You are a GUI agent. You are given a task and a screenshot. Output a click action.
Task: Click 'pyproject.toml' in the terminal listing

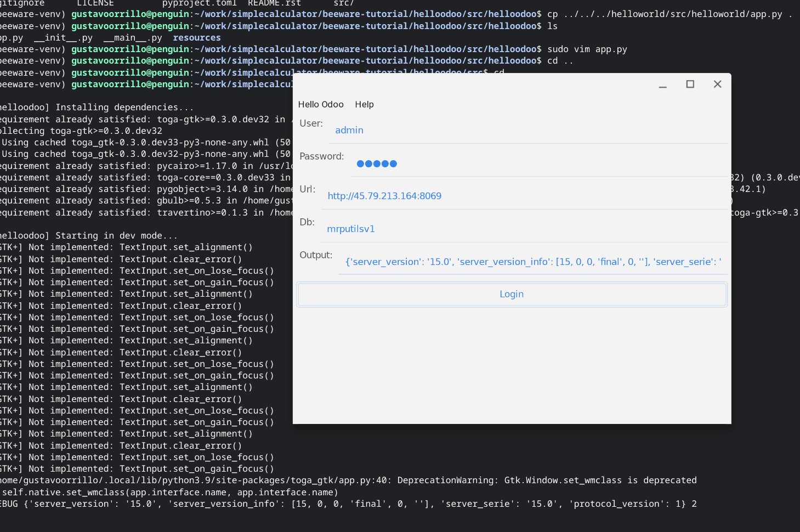click(x=200, y=3)
